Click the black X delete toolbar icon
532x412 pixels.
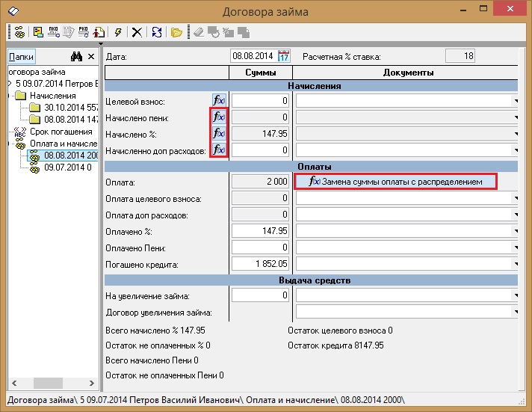click(137, 32)
